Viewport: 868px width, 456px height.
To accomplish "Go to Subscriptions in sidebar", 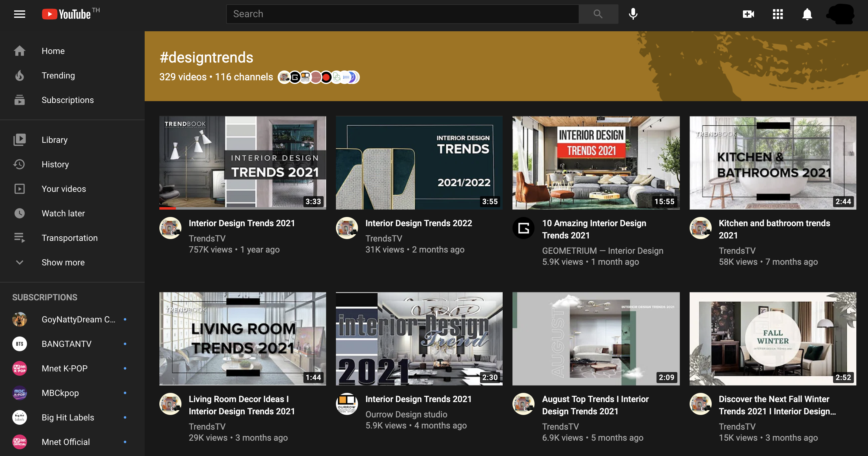I will 67,100.
